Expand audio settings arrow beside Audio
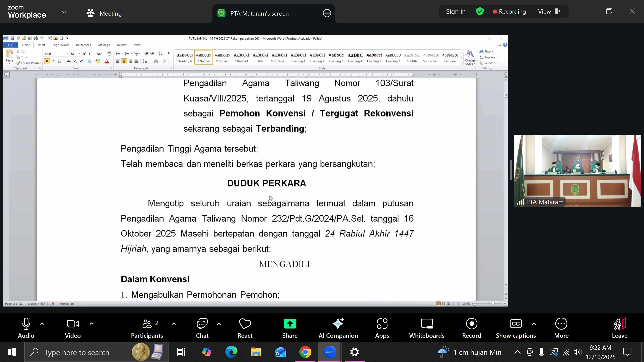Viewport: 644px width, 362px height. (x=42, y=324)
